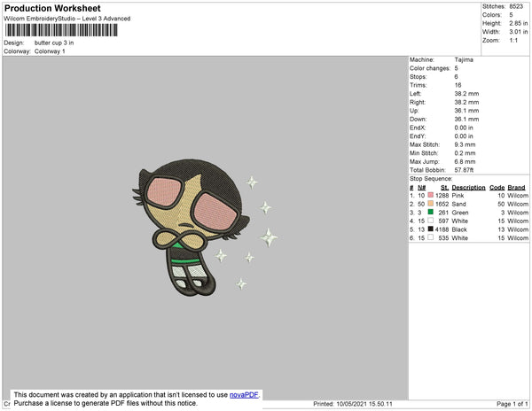Click the 'Code' column header
This screenshot has height=411, width=532.
click(x=497, y=188)
